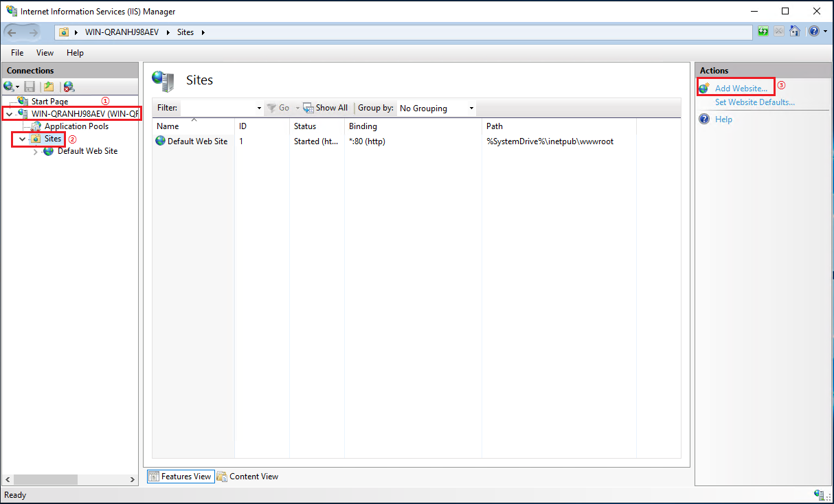Click the Delete Connection icon in Connections toolbar

pos(69,87)
